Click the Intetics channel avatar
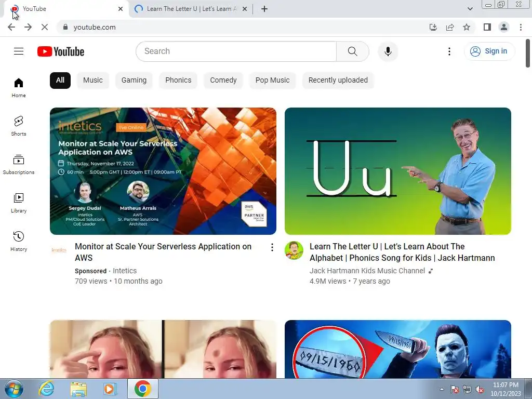This screenshot has width=532, height=399. (x=59, y=250)
